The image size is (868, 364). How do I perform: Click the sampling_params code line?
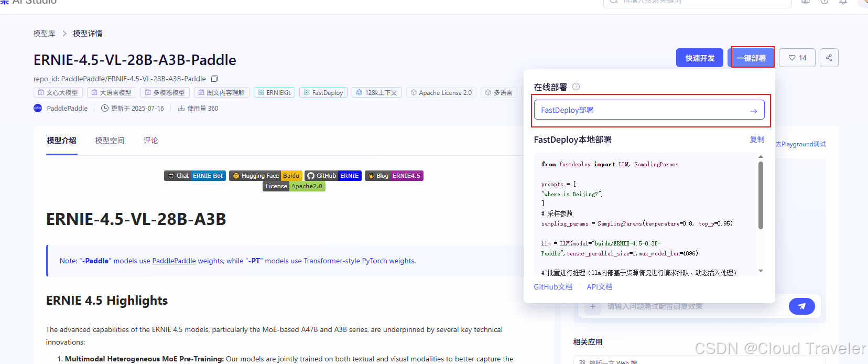tap(637, 223)
